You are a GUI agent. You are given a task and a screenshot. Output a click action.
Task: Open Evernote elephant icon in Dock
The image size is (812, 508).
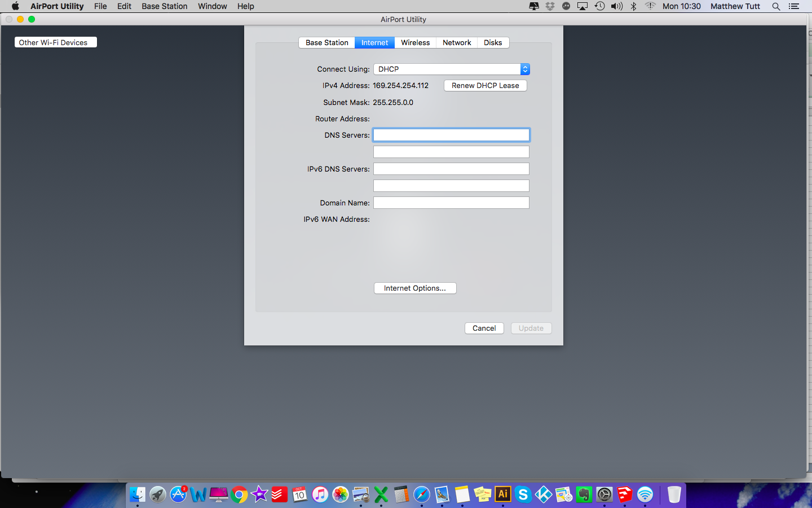584,495
